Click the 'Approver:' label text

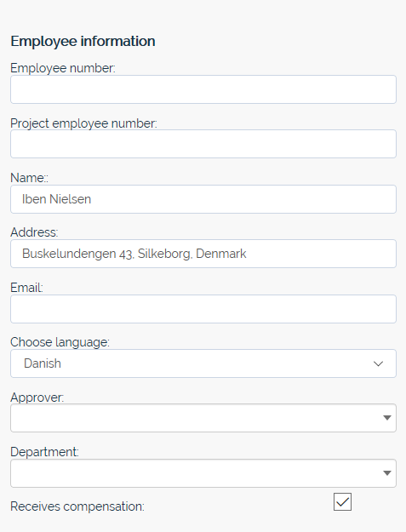[37, 398]
